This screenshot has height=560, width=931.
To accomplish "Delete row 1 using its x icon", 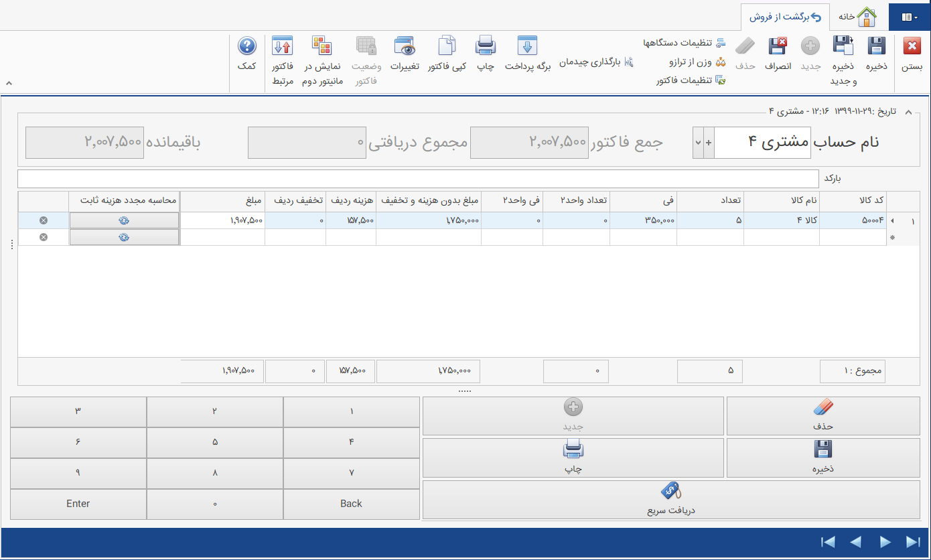I will [x=44, y=220].
